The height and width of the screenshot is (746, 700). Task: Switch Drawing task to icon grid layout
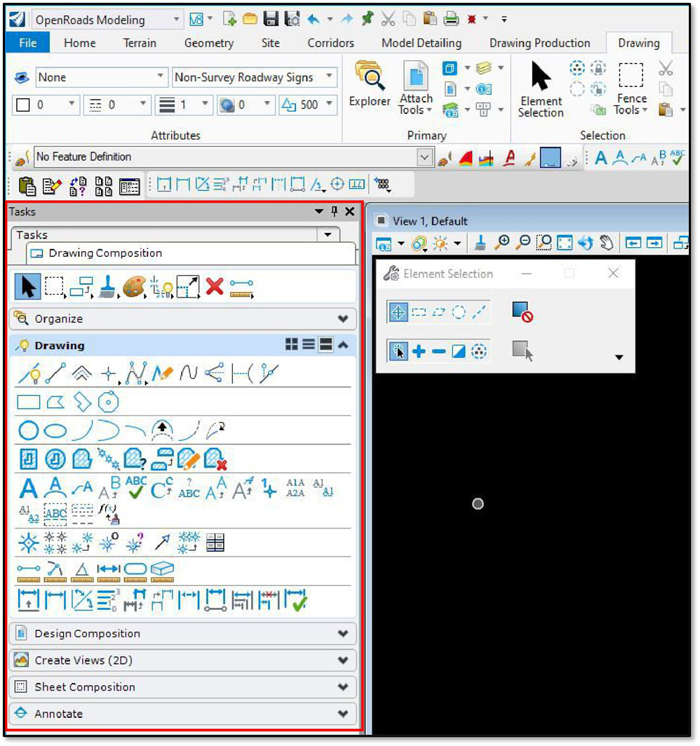[292, 345]
